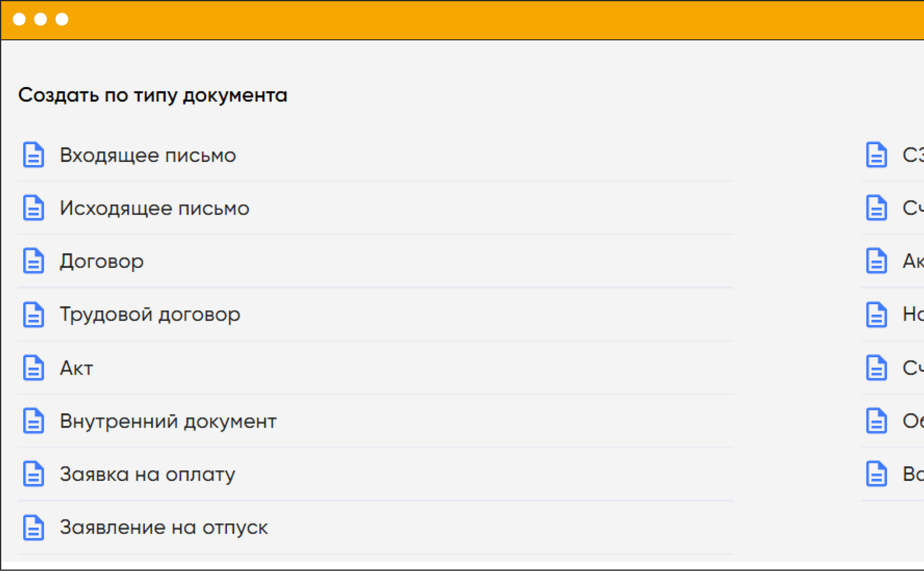
Task: Select the Акт document type
Action: (76, 368)
